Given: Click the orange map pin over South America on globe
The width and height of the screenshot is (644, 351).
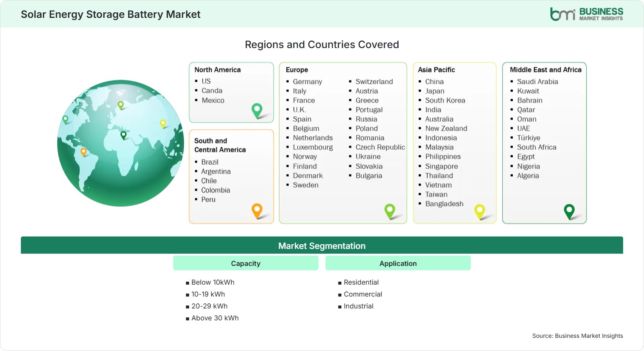Looking at the screenshot, I should tap(83, 152).
